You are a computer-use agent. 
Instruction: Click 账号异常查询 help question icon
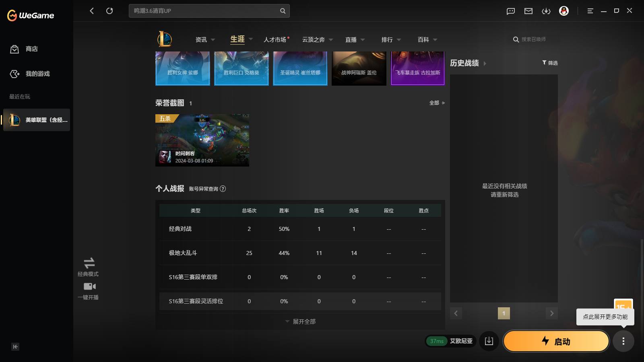223,189
